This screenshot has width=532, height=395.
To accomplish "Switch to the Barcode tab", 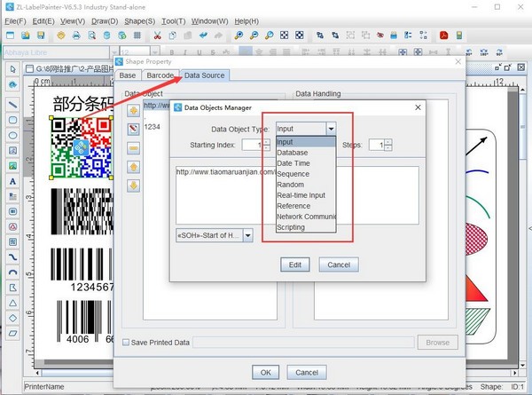I will coord(161,75).
